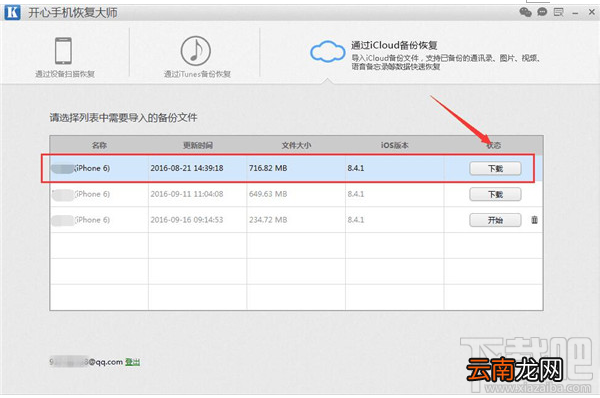Open the chat bubble feedback icon

tap(542, 12)
